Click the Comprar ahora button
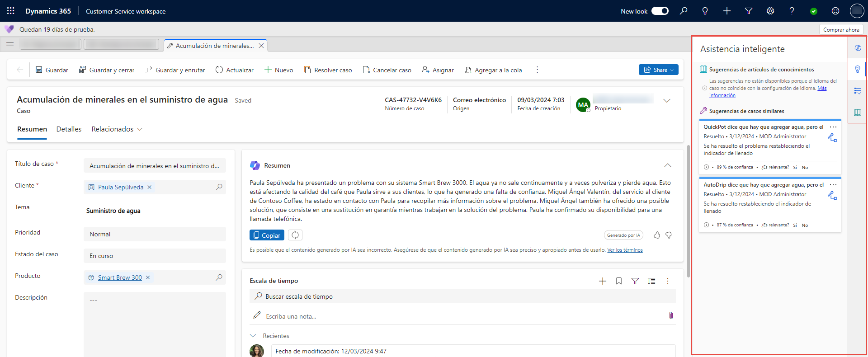 click(x=841, y=29)
